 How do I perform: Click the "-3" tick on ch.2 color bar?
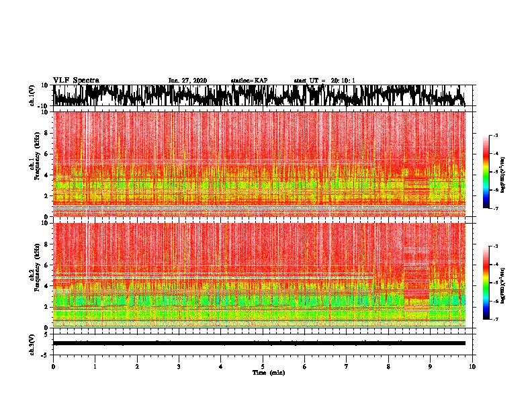pyautogui.click(x=496, y=246)
